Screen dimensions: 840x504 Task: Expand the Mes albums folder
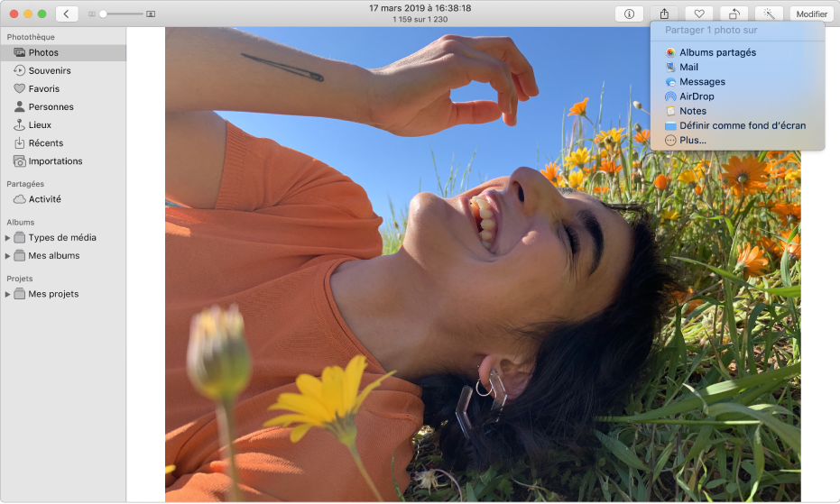(x=8, y=256)
